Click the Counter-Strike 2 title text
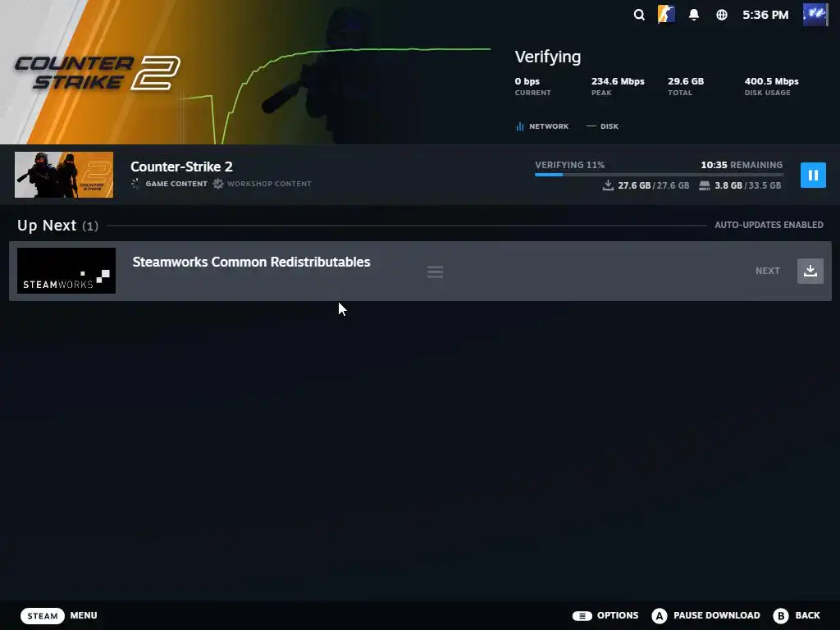Viewport: 840px width, 630px height. point(181,167)
